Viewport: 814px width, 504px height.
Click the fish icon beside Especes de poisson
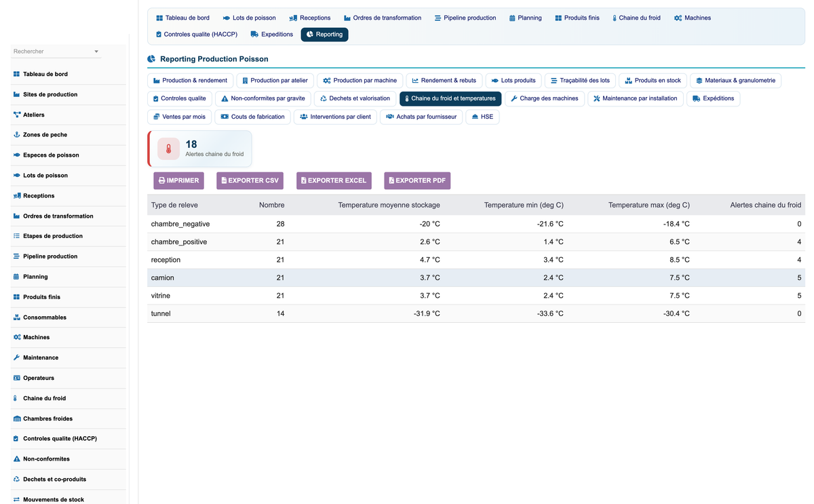(17, 155)
